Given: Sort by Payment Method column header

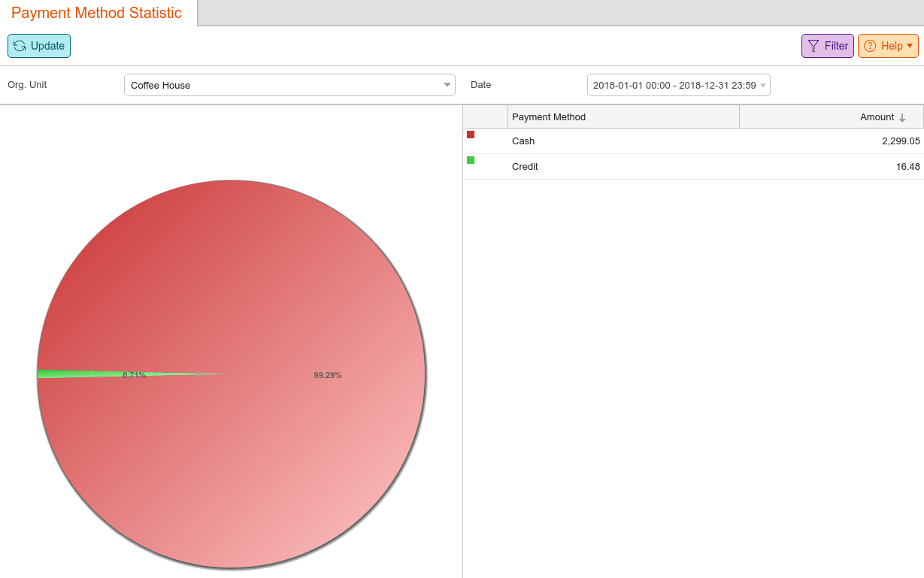Looking at the screenshot, I should (x=624, y=117).
